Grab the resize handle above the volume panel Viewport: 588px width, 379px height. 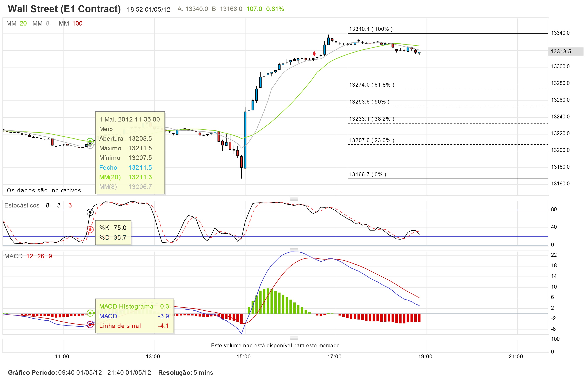(294, 338)
